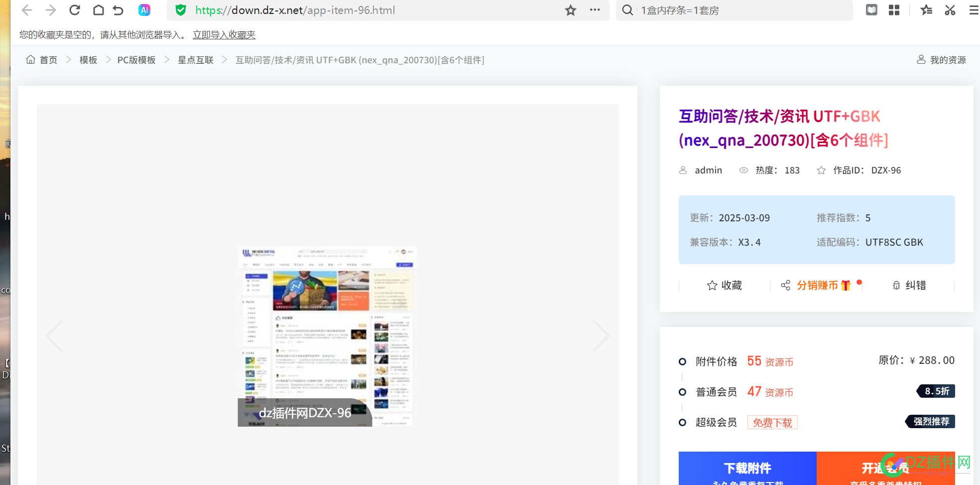Click the browser forward arrow
Viewport: 980px width, 485px height.
click(51, 10)
